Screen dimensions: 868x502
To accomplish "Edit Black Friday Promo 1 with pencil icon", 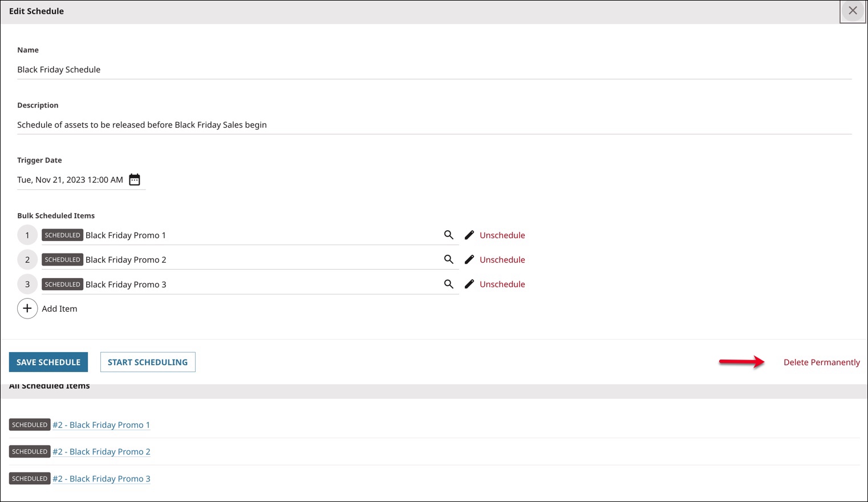I will click(469, 235).
